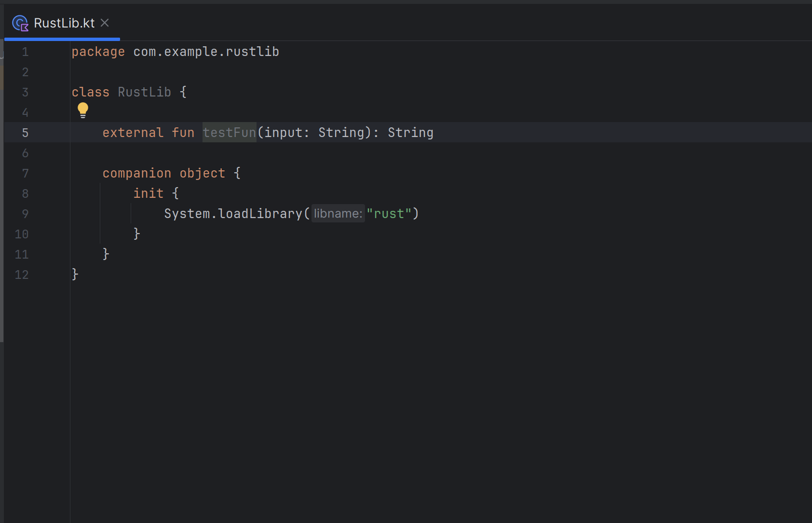The image size is (812, 523).
Task: Click line number 12 in the gutter
Action: point(22,275)
